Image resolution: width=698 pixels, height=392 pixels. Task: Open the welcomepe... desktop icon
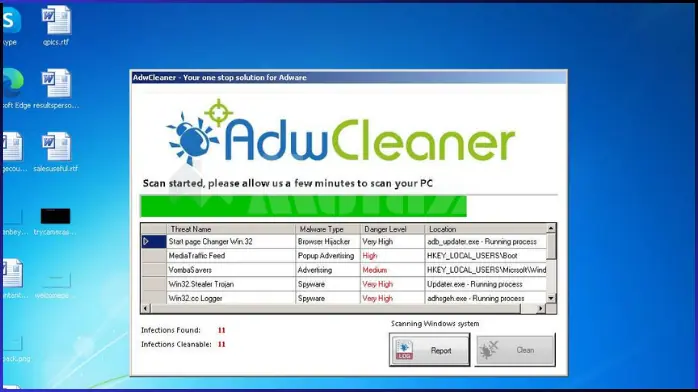(55, 286)
